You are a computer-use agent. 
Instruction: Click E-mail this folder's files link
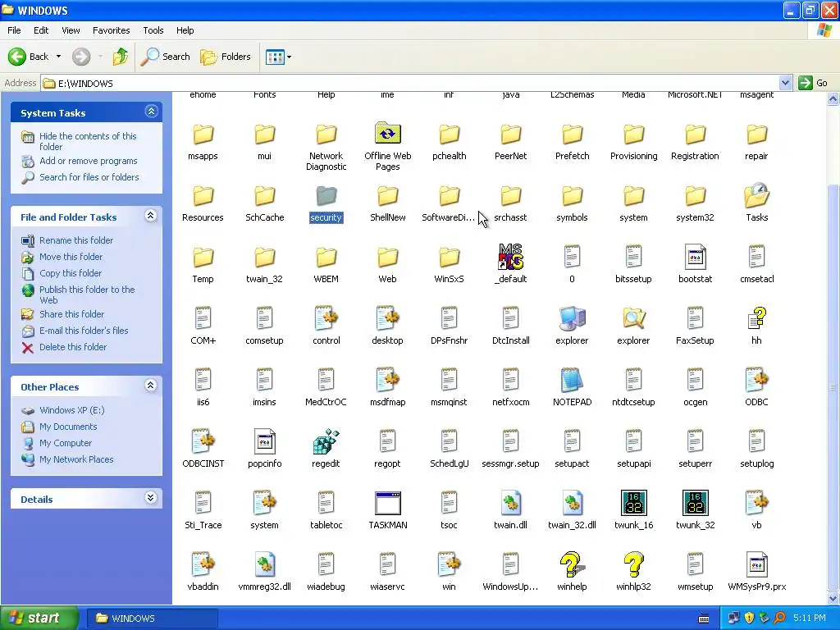(84, 331)
